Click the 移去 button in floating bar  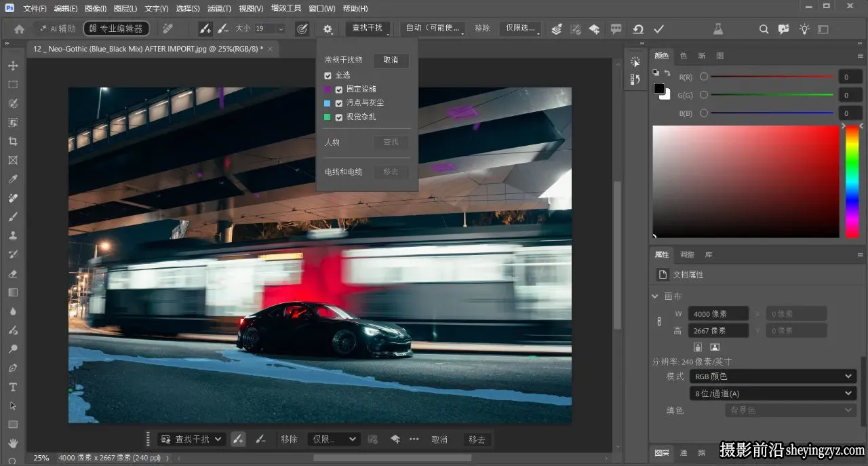477,440
